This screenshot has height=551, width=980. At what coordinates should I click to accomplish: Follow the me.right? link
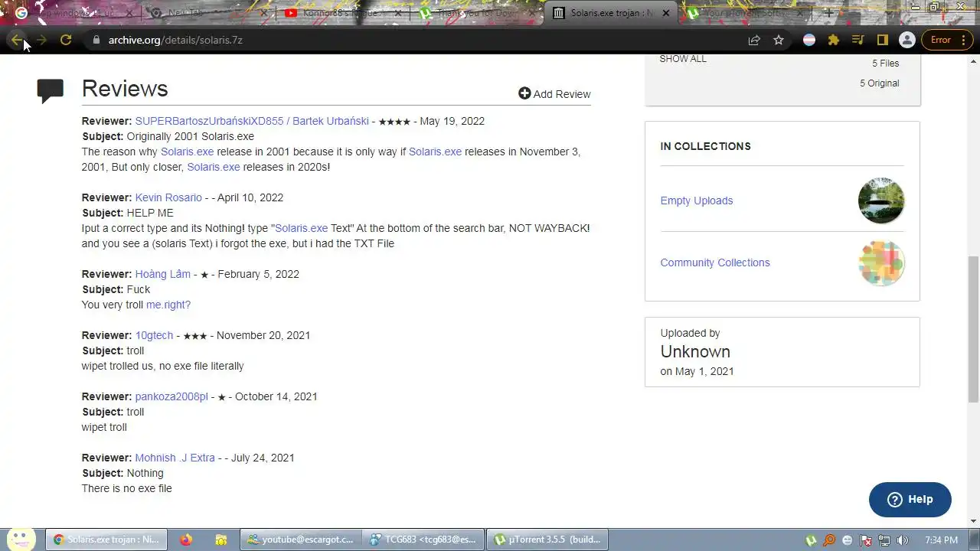pos(168,305)
